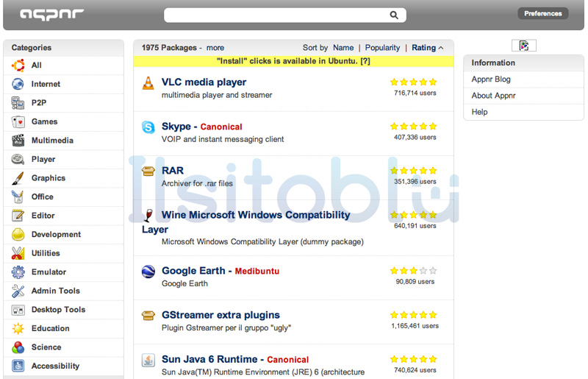Click the Skype logo icon
Screen dimensions: 588x379
pyautogui.click(x=148, y=127)
